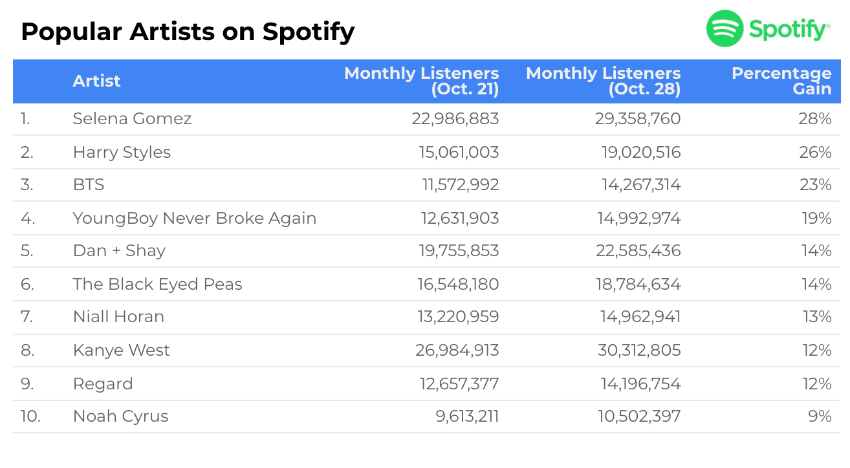Viewport: 850px width, 468px height.
Task: Click Selena Gomez's 28% gain value
Action: [x=816, y=119]
